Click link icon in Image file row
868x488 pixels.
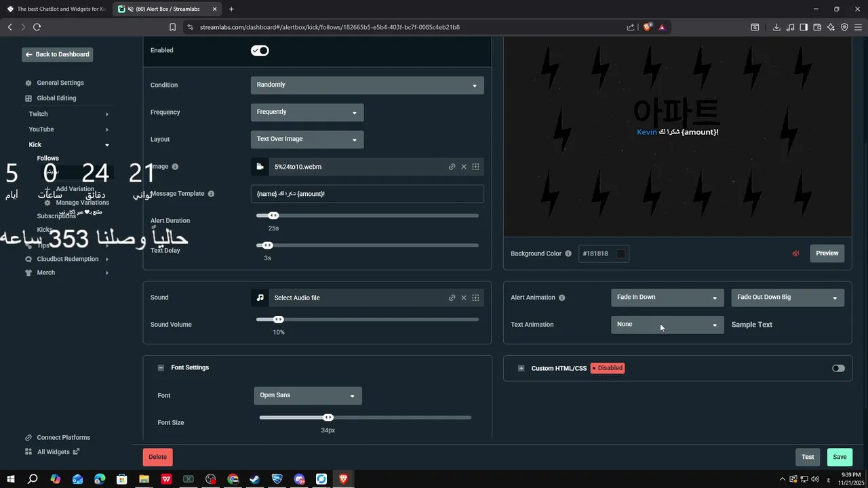coord(452,167)
